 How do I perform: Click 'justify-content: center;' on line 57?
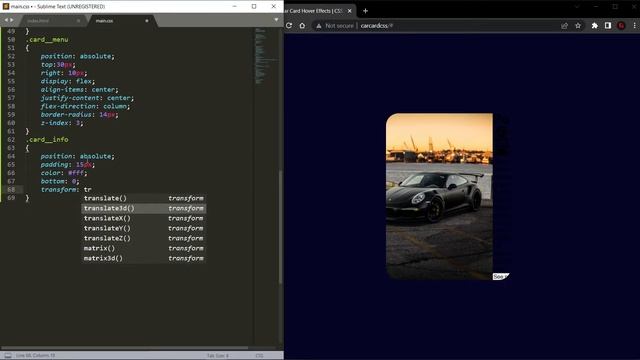coord(87,98)
